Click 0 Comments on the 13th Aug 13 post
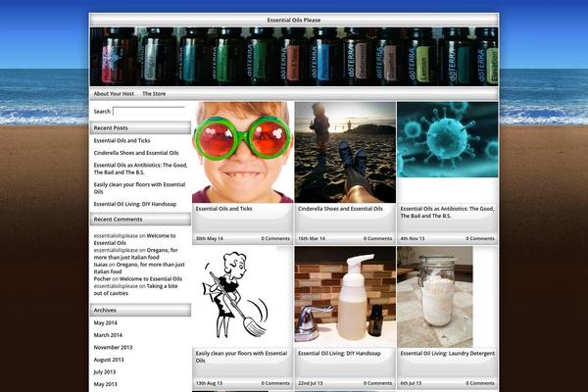This screenshot has width=588, height=392. pos(275,383)
